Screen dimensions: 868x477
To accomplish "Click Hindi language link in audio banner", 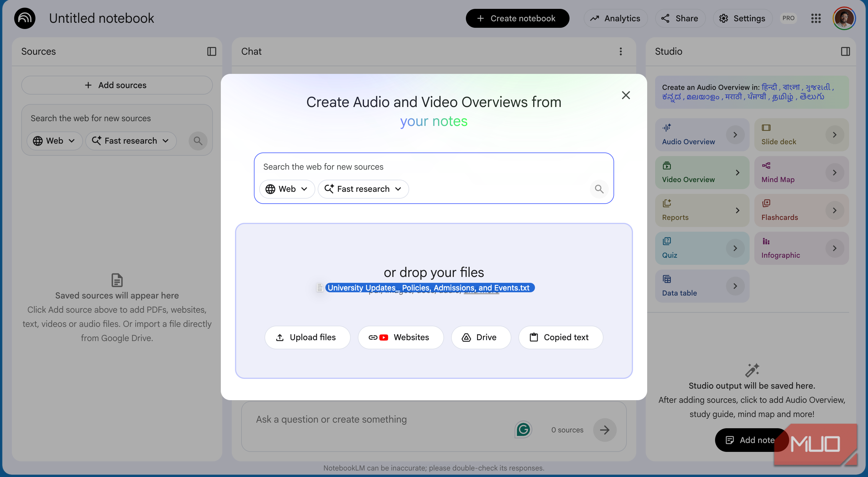I will coord(769,87).
